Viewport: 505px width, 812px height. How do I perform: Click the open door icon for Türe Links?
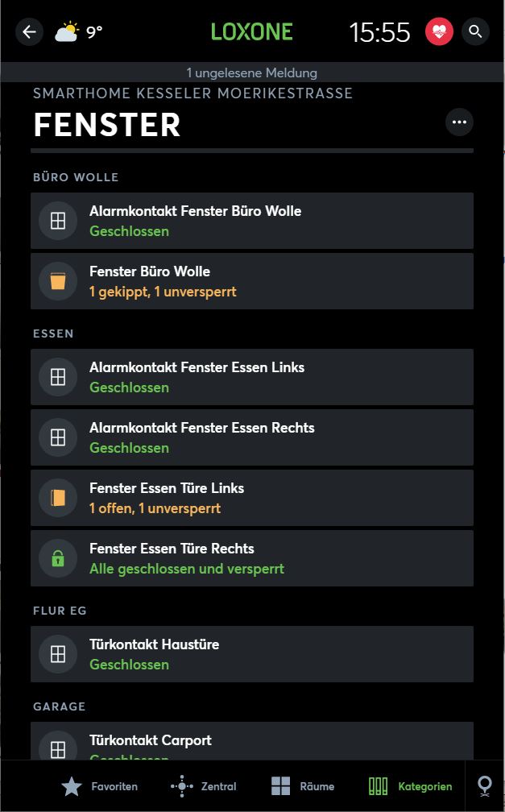click(x=57, y=498)
